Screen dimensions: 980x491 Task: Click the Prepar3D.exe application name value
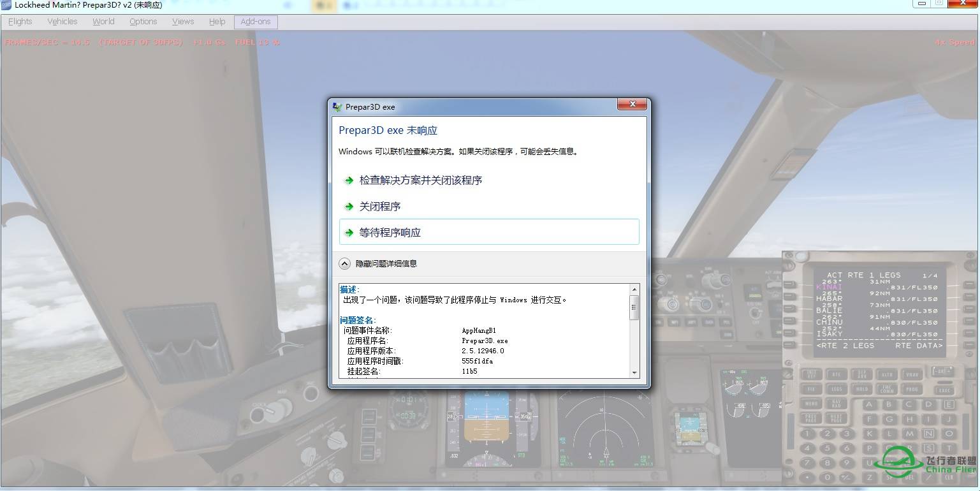[x=485, y=341]
